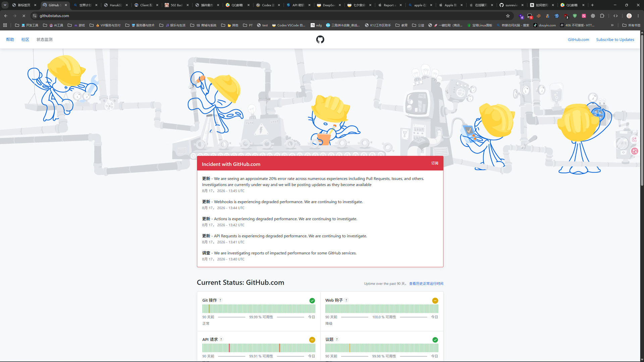Go back to the previous page
This screenshot has width=644, height=362.
pyautogui.click(x=6, y=16)
